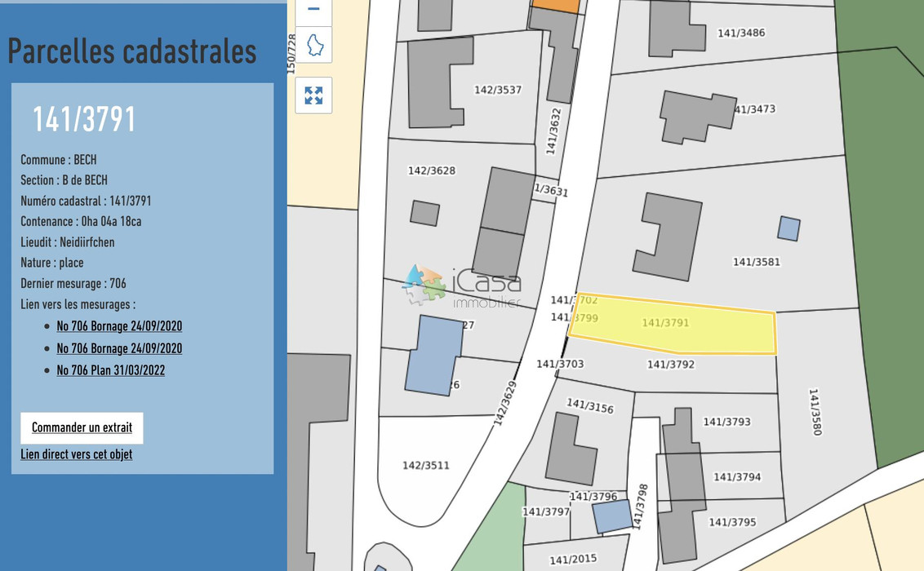
Task: Click the Commander un extrait button
Action: pyautogui.click(x=82, y=427)
